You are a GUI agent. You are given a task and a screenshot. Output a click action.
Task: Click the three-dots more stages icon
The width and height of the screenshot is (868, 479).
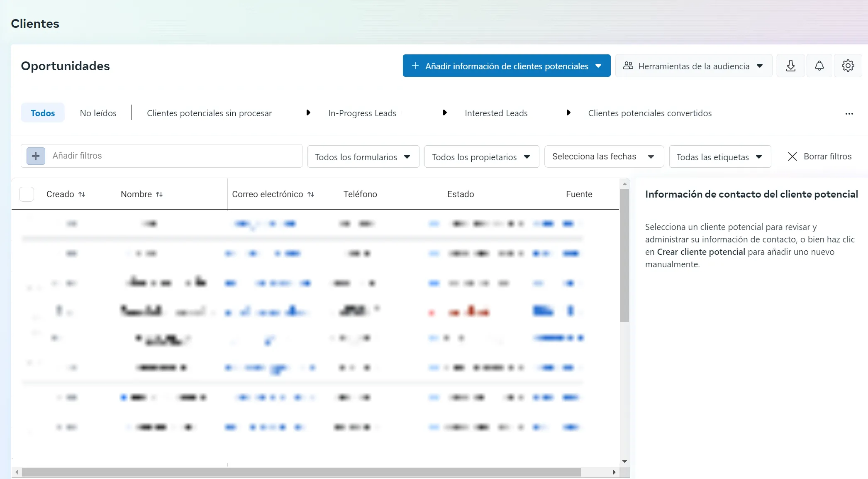pyautogui.click(x=849, y=113)
